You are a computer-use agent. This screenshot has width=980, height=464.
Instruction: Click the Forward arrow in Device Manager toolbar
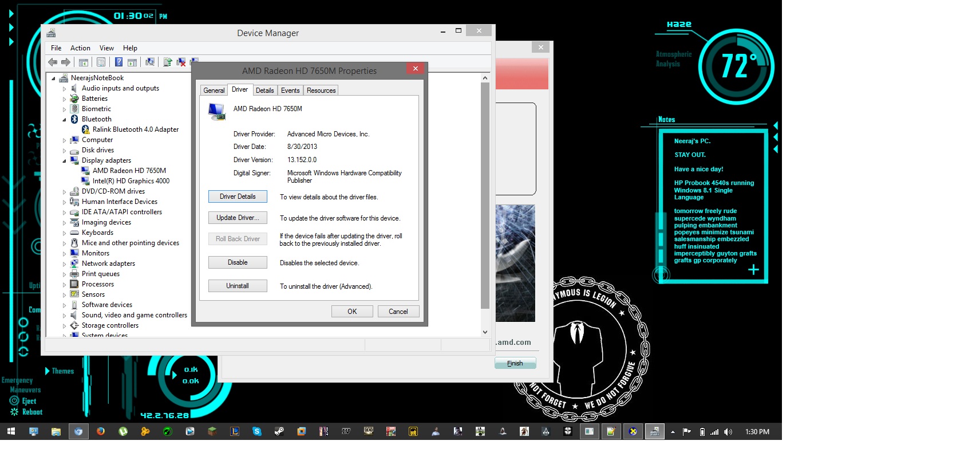pyautogui.click(x=66, y=62)
